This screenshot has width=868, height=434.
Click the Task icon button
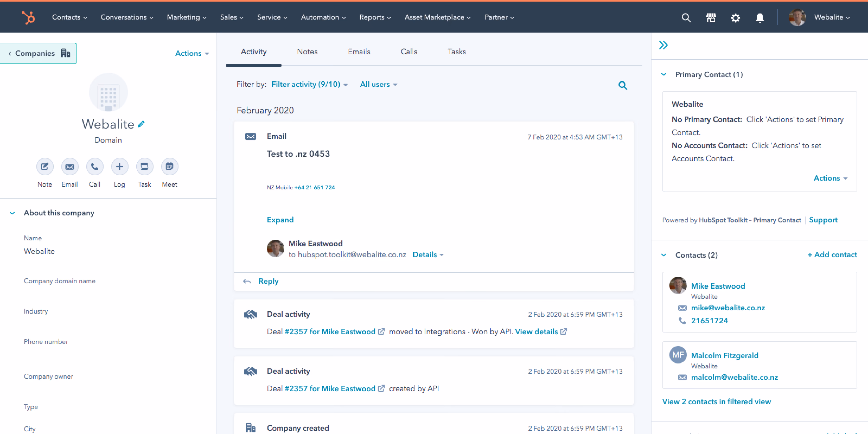tap(145, 166)
